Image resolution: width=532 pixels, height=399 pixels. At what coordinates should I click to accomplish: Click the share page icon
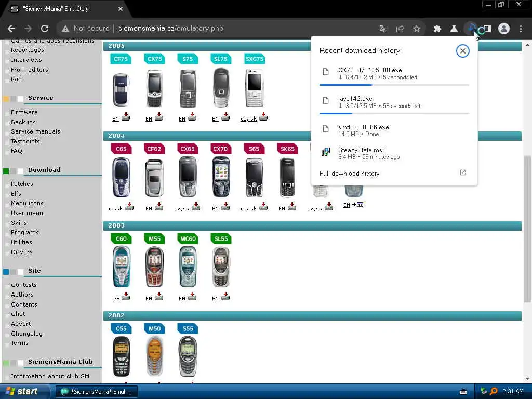[400, 29]
